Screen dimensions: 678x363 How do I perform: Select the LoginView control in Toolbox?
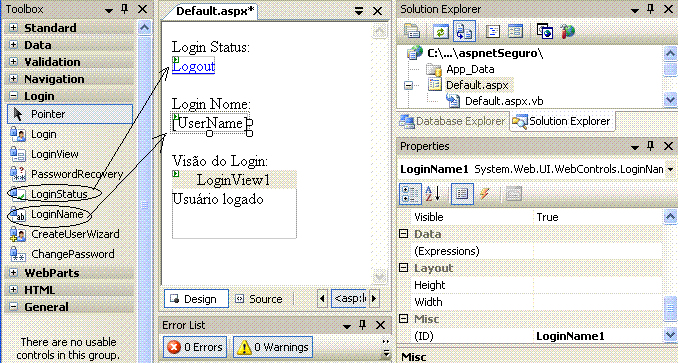[x=54, y=154]
